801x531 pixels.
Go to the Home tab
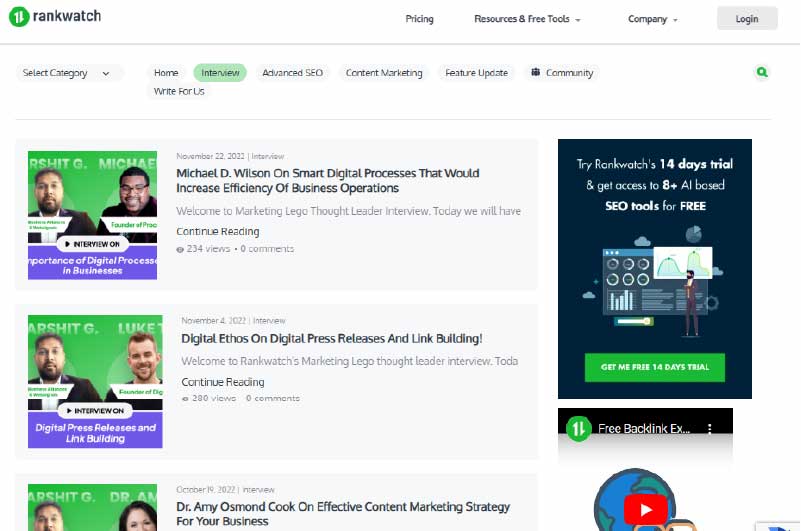[x=166, y=73]
